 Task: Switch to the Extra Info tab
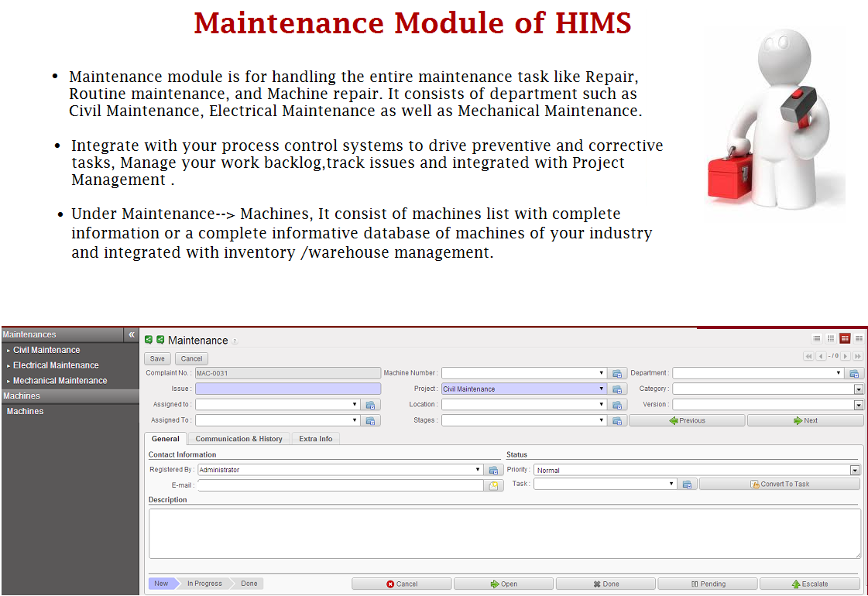316,439
